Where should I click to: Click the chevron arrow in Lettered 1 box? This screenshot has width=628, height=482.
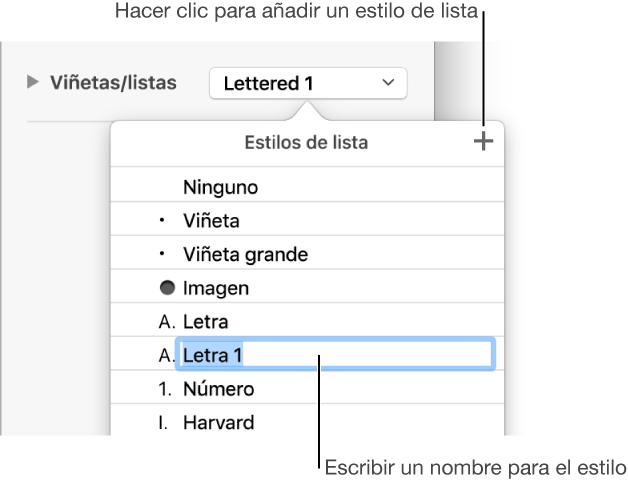[x=389, y=84]
